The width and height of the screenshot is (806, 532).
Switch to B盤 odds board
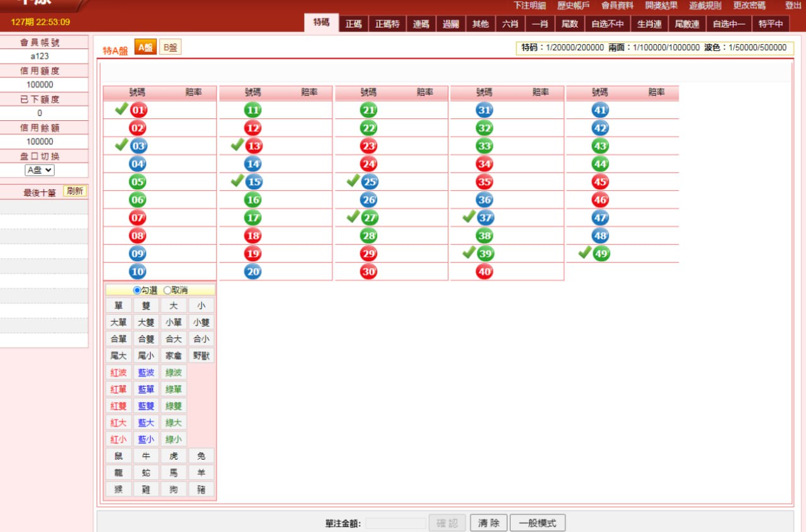coord(170,47)
